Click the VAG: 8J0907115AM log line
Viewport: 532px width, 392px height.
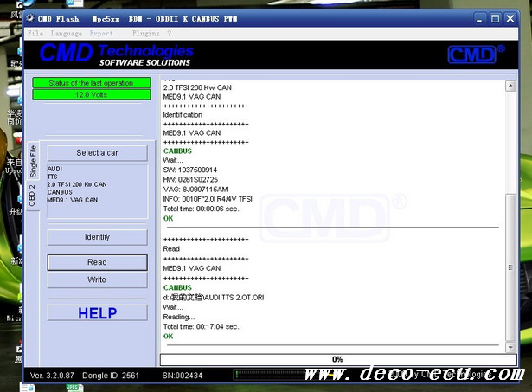[x=195, y=190]
